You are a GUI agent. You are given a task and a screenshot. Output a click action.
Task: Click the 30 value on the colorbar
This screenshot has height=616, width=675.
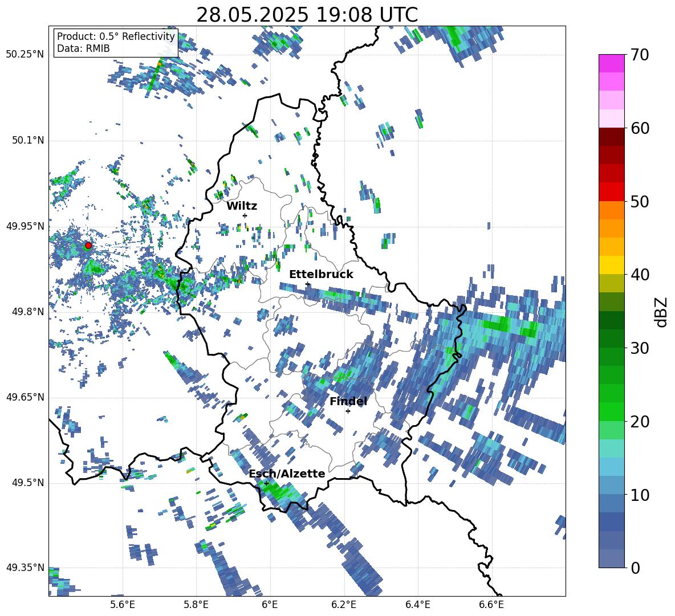tap(639, 348)
